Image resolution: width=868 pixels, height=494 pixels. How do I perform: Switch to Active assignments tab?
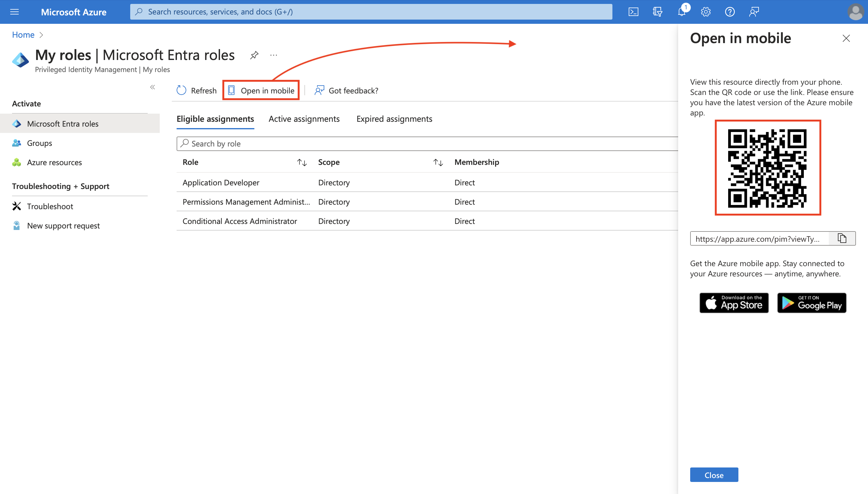click(x=304, y=118)
